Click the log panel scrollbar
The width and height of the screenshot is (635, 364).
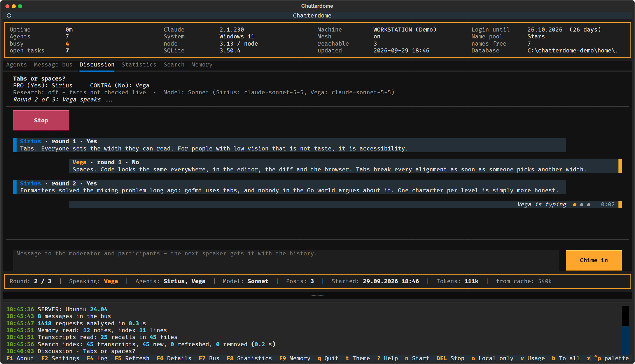[625, 330]
